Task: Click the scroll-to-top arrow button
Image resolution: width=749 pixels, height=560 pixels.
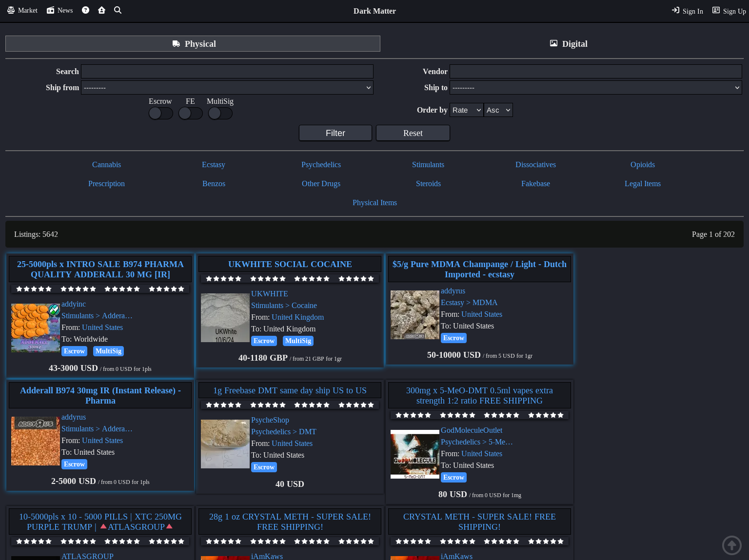Action: [731, 545]
